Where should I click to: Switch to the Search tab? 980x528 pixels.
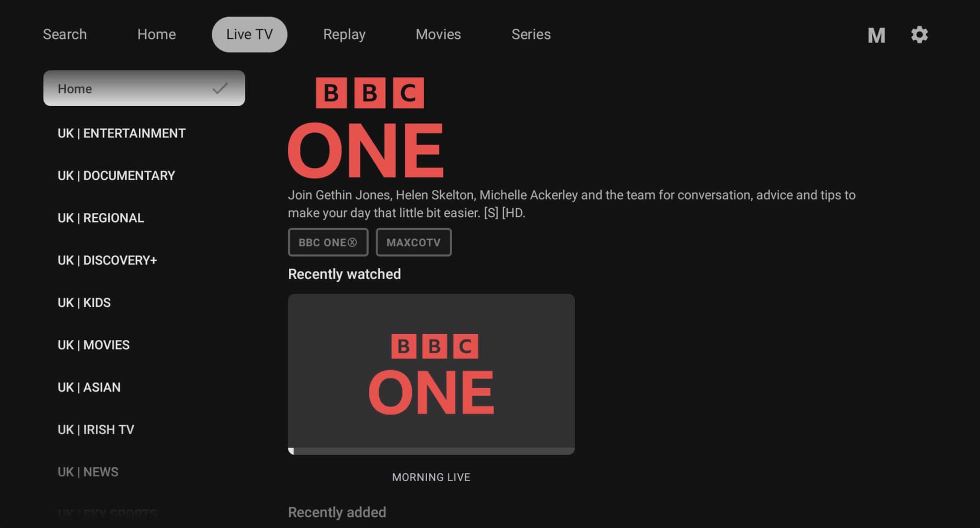pos(65,34)
